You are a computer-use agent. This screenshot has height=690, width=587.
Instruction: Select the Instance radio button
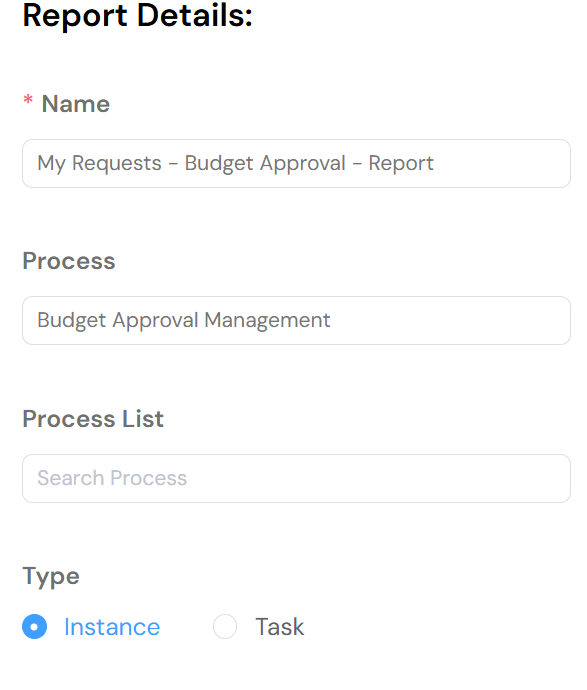pos(34,626)
